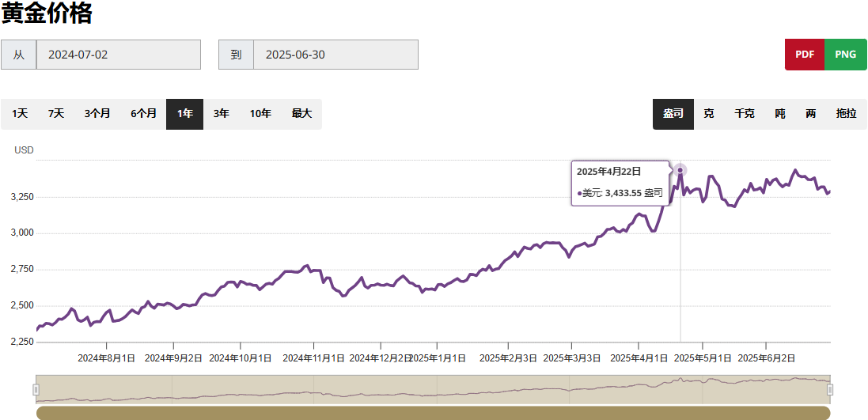Screen dimensions: 868x420
Task: Click the 2024年9月2日 axis label
Action: click(173, 358)
